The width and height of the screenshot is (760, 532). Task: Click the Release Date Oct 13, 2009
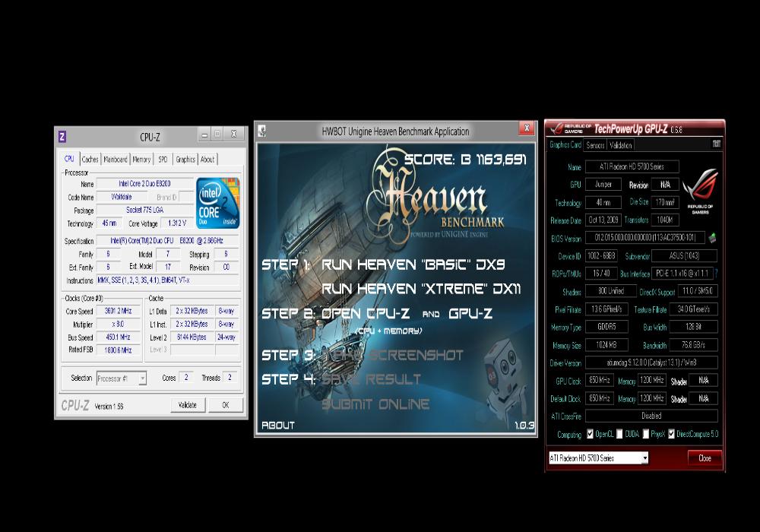point(603,220)
